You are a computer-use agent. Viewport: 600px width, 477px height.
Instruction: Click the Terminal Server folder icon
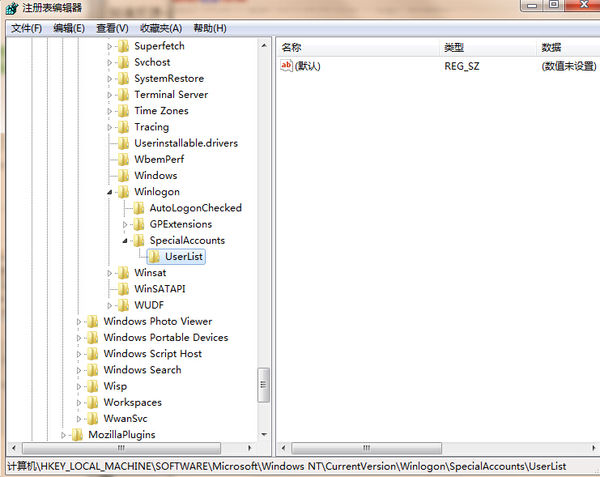tap(123, 94)
